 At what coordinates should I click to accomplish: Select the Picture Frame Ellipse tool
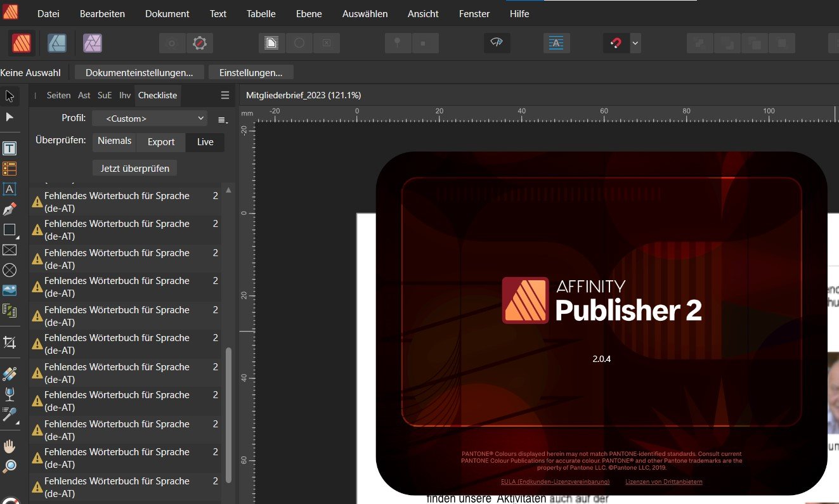coord(10,270)
